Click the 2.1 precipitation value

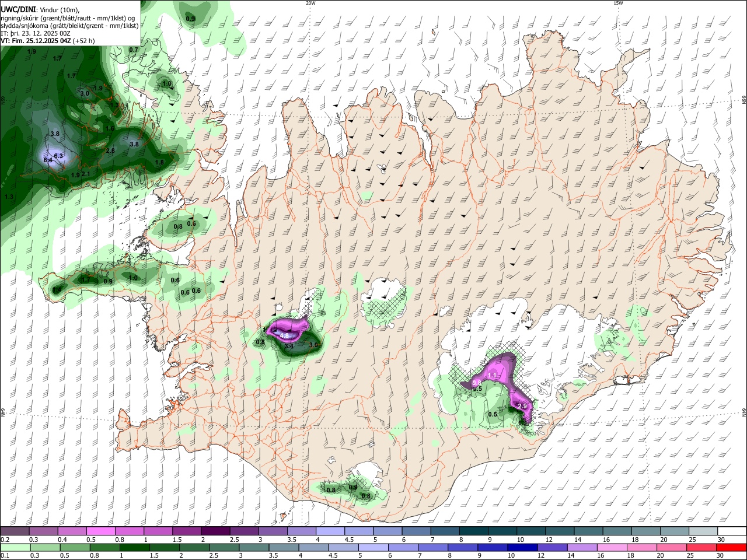pyautogui.click(x=86, y=174)
